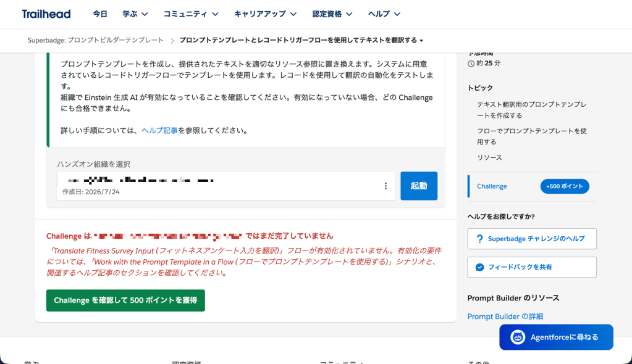Click the Trailhead logo
Image resolution: width=632 pixels, height=364 pixels.
tap(46, 14)
